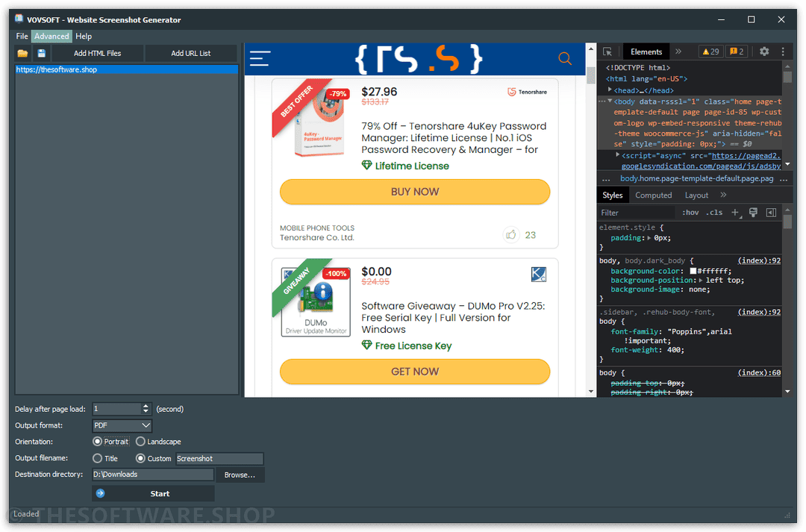Select the https://thesoftware.shop list entry

coord(126,69)
